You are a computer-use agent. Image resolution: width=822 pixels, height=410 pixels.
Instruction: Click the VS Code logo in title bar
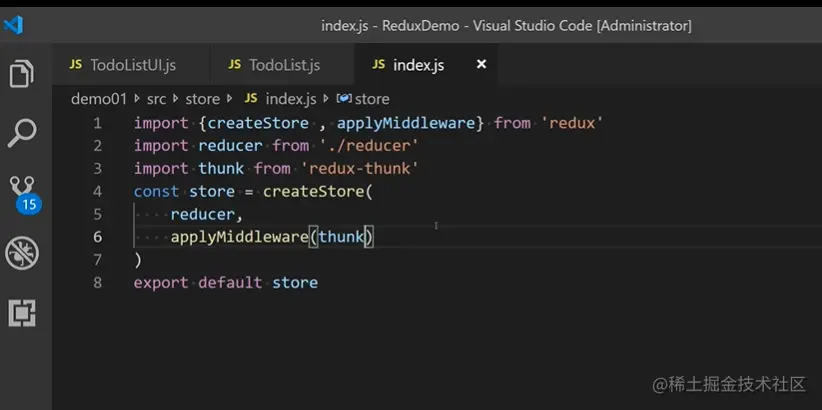[14, 25]
